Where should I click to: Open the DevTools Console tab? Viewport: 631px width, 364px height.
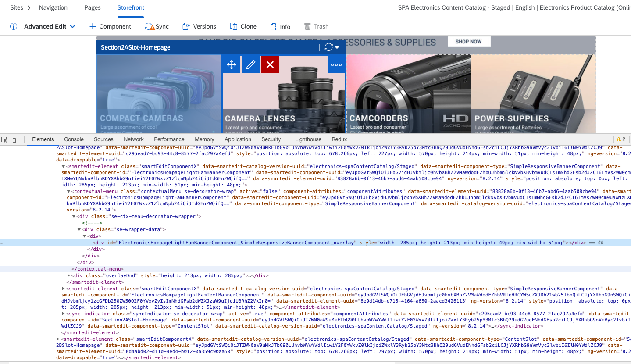coord(74,139)
